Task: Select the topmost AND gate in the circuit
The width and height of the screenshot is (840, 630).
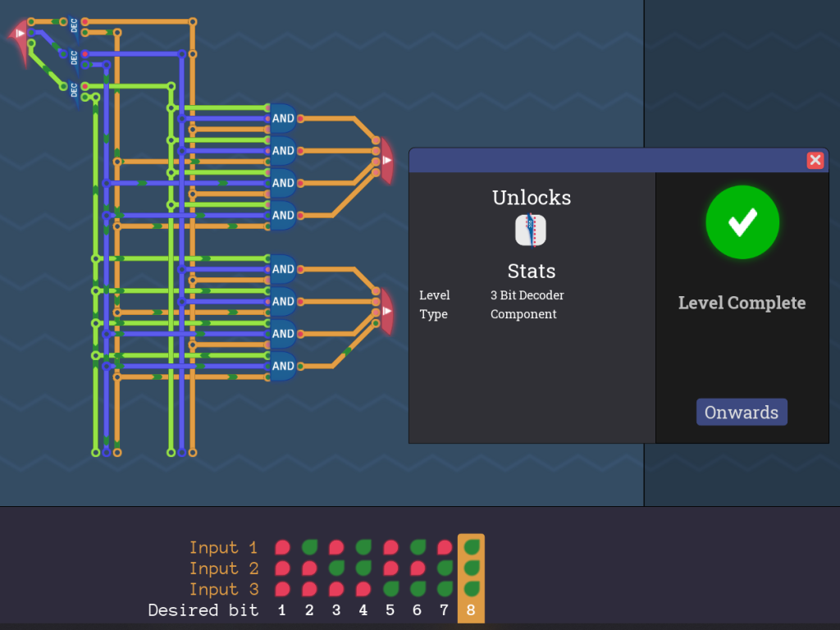Action: 283,118
